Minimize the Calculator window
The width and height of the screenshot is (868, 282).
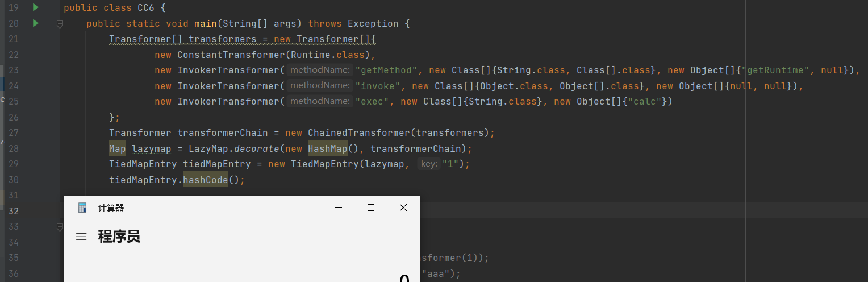tap(339, 208)
